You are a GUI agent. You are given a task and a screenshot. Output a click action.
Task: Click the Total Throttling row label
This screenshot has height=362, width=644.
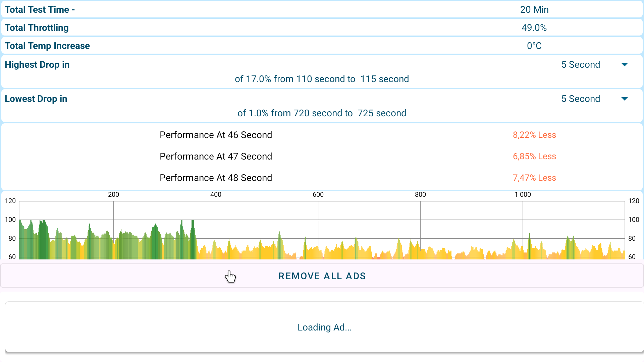coord(37,28)
